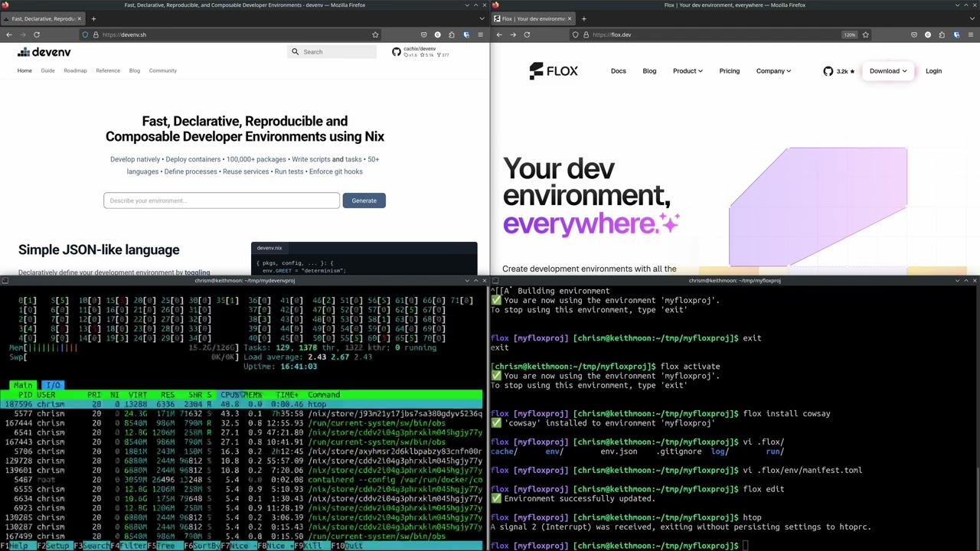Open the Guide tab on devenv site
Image resolution: width=980 pixels, height=551 pixels.
(47, 70)
